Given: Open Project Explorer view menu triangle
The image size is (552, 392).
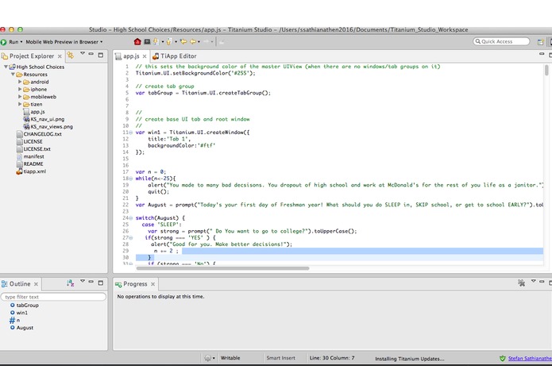Looking at the screenshot, I should click(83, 53).
